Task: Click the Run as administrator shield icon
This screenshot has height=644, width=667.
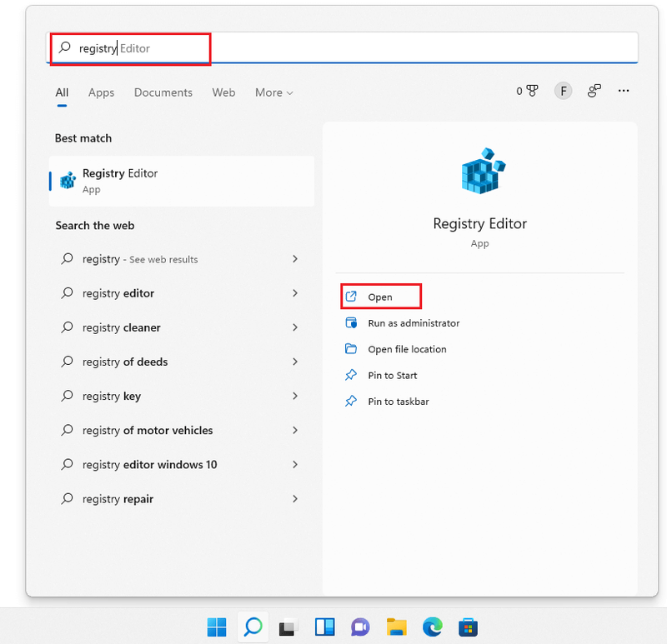Action: (351, 322)
